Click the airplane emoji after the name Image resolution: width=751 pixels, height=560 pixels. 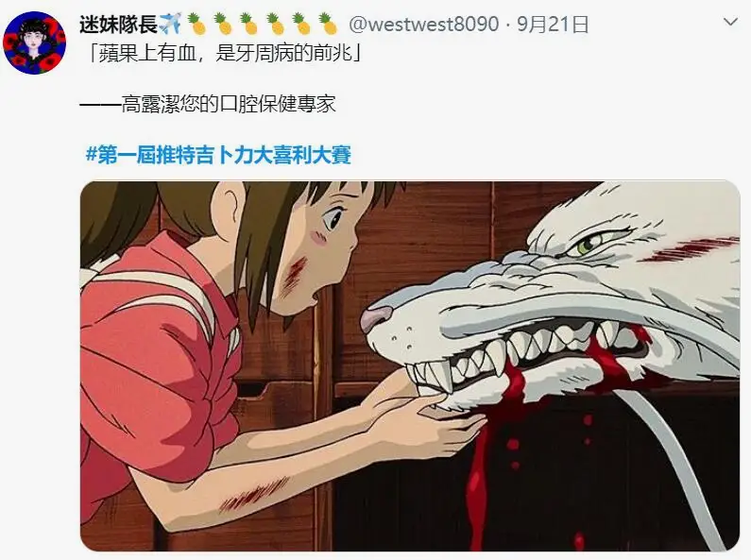[170, 24]
